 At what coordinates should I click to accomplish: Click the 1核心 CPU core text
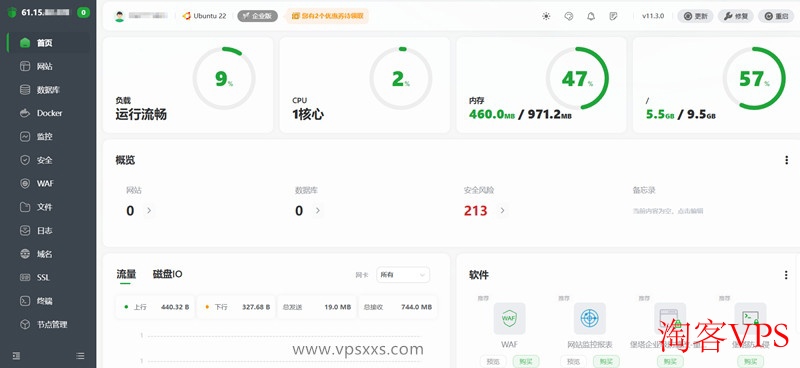tap(308, 114)
